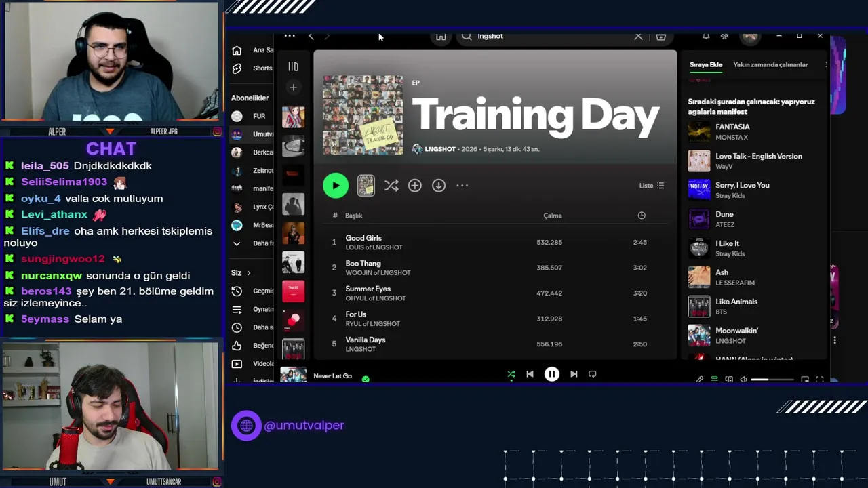The height and width of the screenshot is (488, 868).
Task: Open the FUR subscription in YouTube sidebar
Action: [252, 116]
